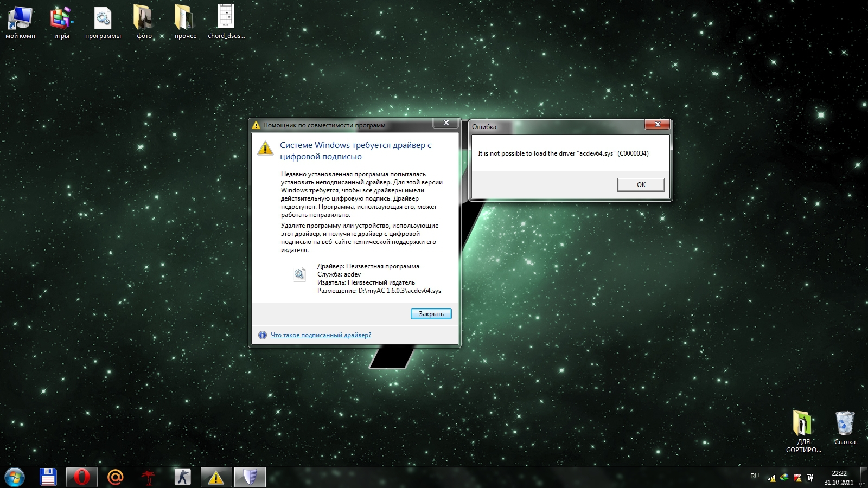
Task: Launch the floppy disk taskbar icon
Action: [x=48, y=477]
